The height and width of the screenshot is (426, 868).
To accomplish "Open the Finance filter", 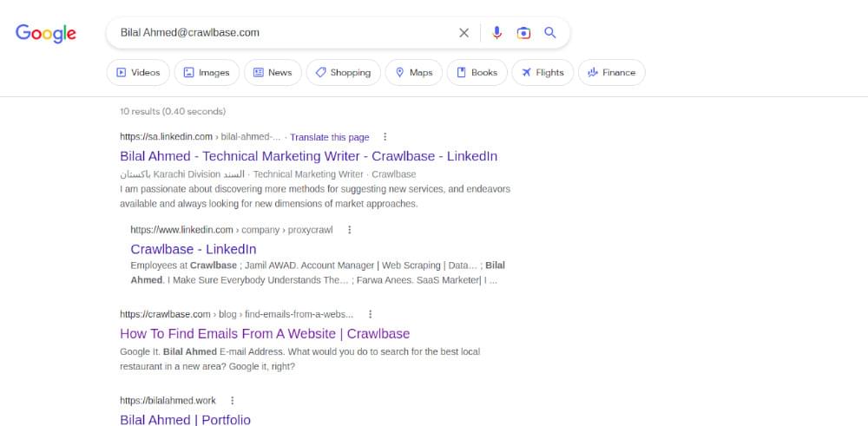I will (611, 73).
